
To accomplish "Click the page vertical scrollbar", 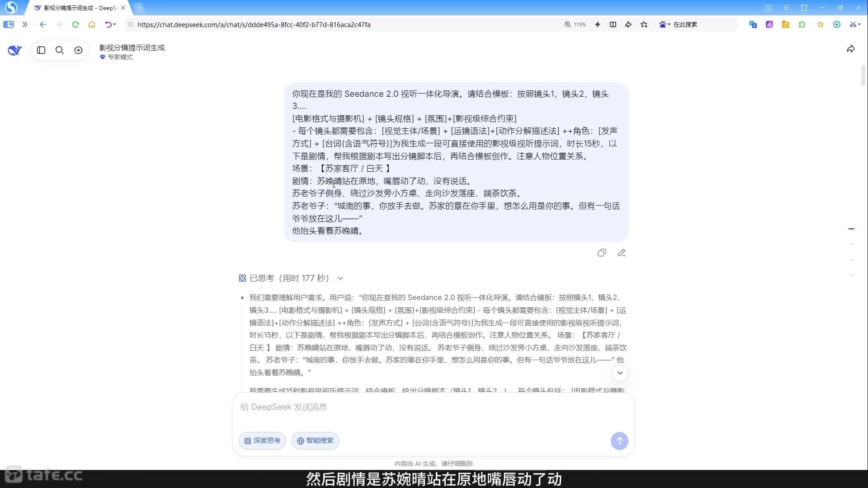I will pos(863,75).
